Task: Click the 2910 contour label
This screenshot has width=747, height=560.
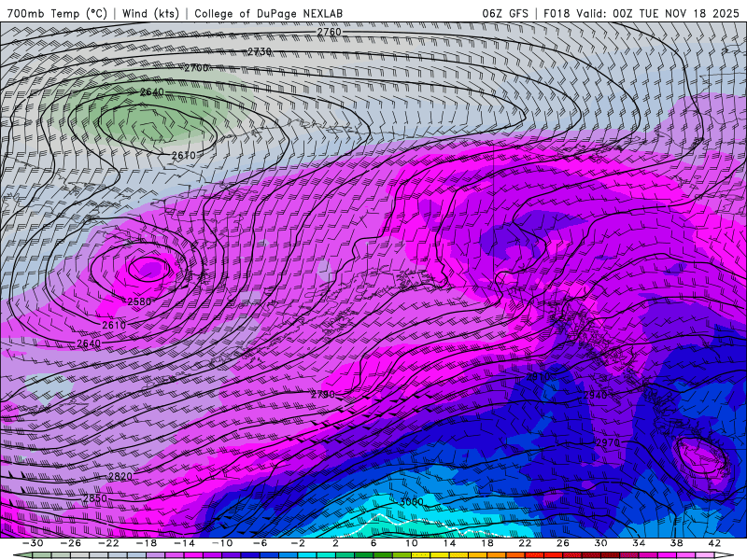Action: pos(538,377)
